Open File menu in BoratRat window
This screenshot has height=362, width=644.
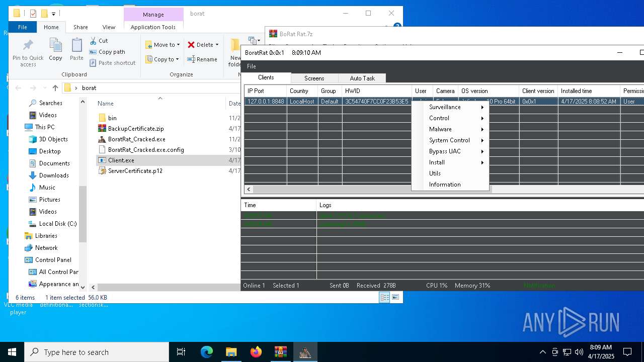[x=252, y=66]
